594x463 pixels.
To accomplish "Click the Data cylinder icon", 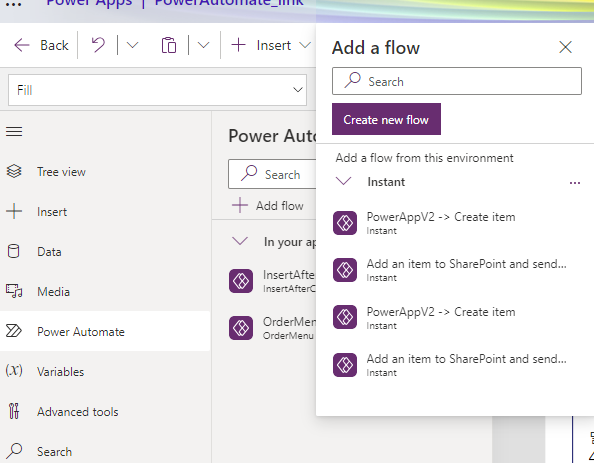I will 14,252.
